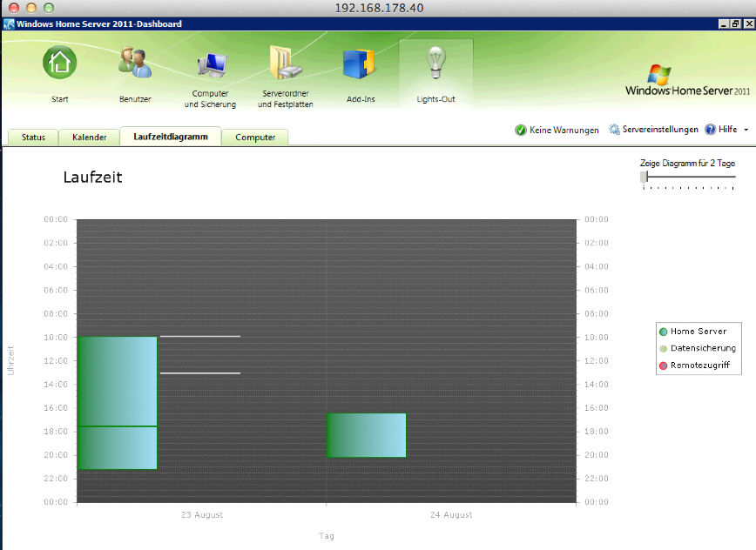Switch to the Kalender tab

click(89, 137)
